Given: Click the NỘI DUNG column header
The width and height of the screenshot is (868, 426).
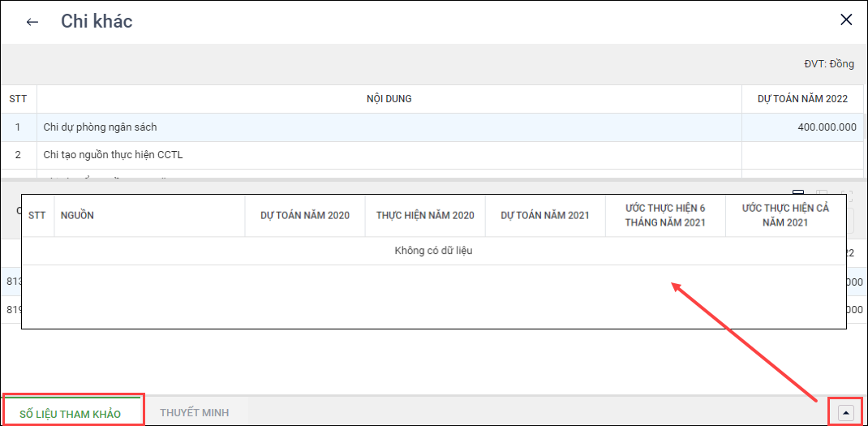Looking at the screenshot, I should coord(389,99).
